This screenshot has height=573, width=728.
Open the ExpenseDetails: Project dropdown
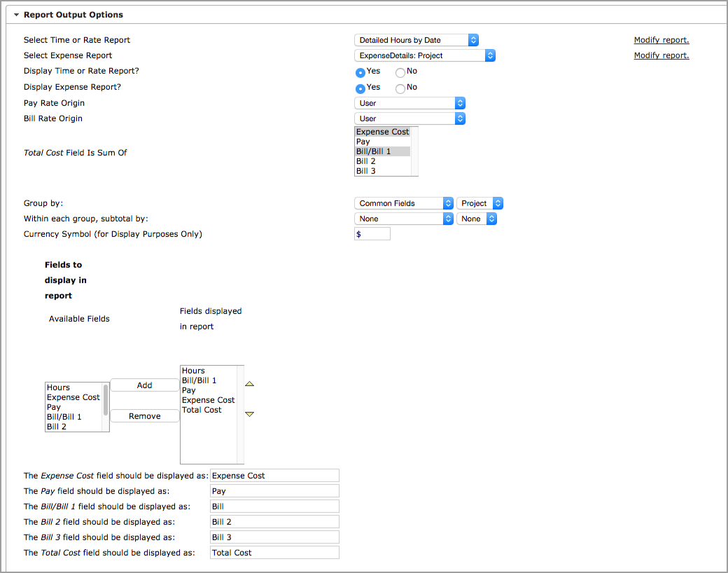[424, 55]
